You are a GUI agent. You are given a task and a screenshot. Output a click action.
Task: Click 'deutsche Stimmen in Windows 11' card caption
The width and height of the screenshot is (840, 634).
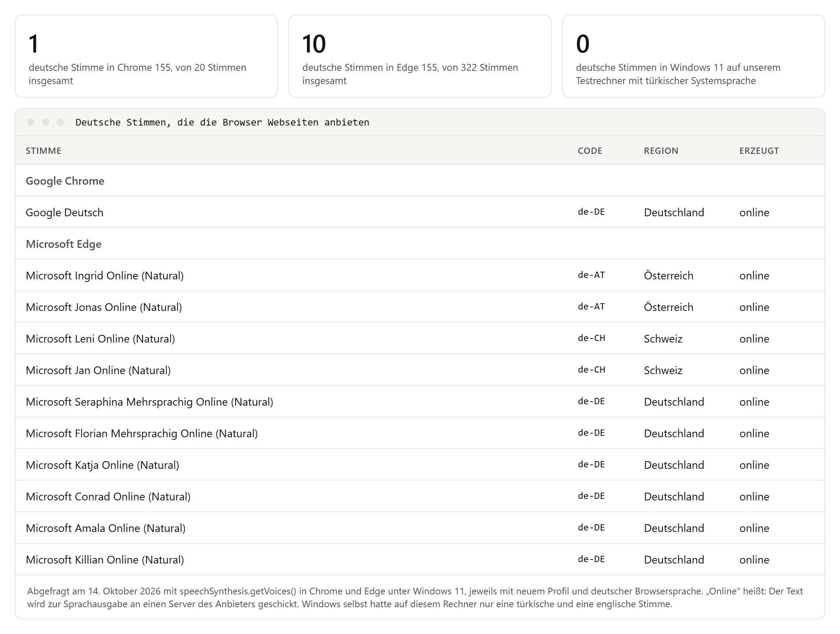point(678,74)
